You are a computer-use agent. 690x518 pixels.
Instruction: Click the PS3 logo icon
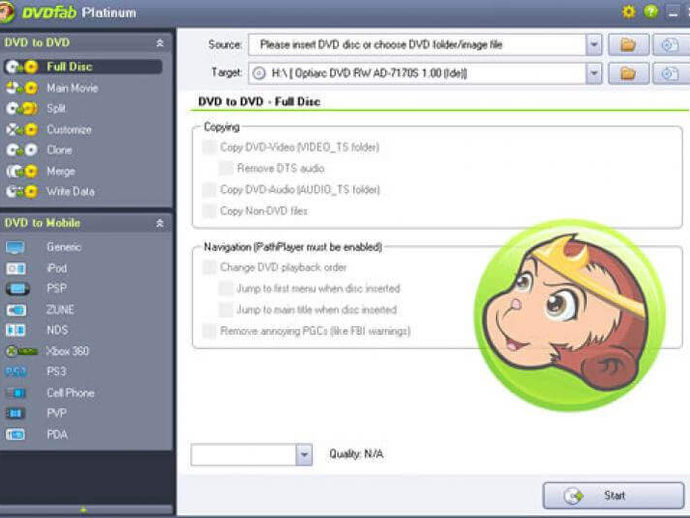point(16,372)
